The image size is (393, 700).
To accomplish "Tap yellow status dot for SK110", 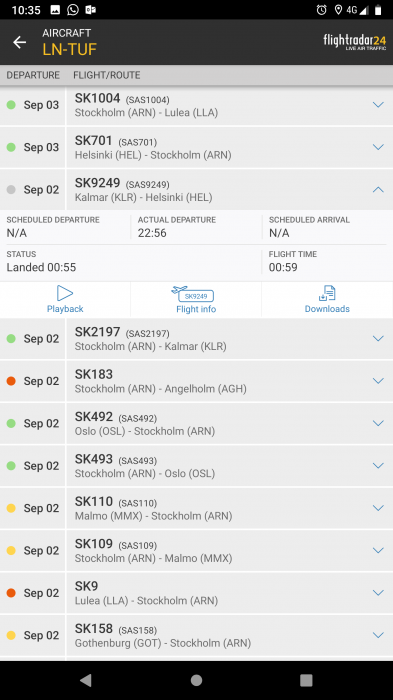I will coord(11,508).
